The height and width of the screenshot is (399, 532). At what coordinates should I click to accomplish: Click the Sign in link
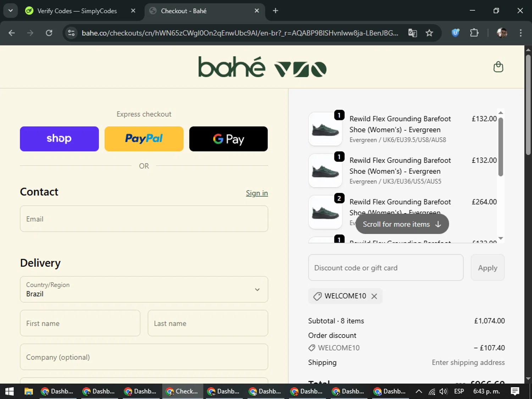pos(257,193)
